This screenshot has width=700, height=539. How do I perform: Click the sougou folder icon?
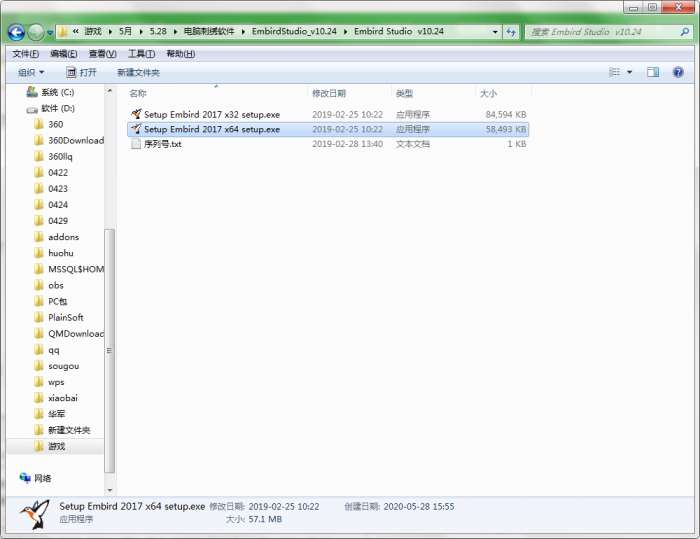coord(39,366)
